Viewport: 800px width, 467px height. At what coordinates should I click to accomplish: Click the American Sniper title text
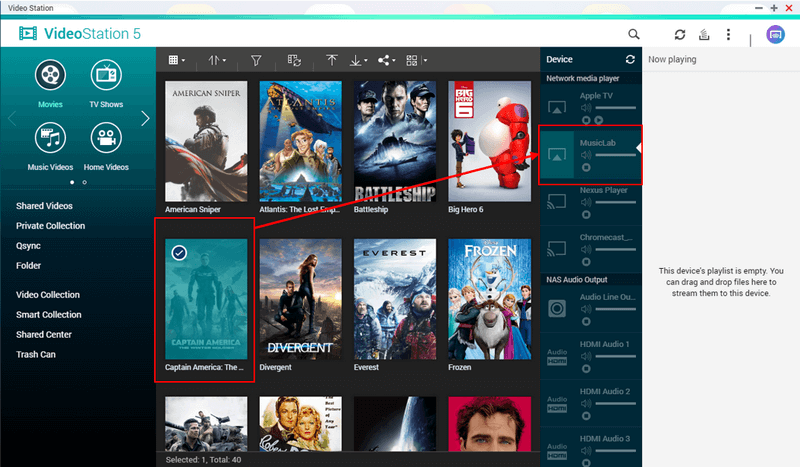click(x=193, y=209)
